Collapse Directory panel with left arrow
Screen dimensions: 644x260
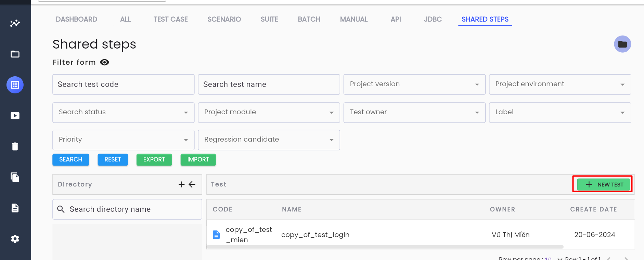(192, 184)
